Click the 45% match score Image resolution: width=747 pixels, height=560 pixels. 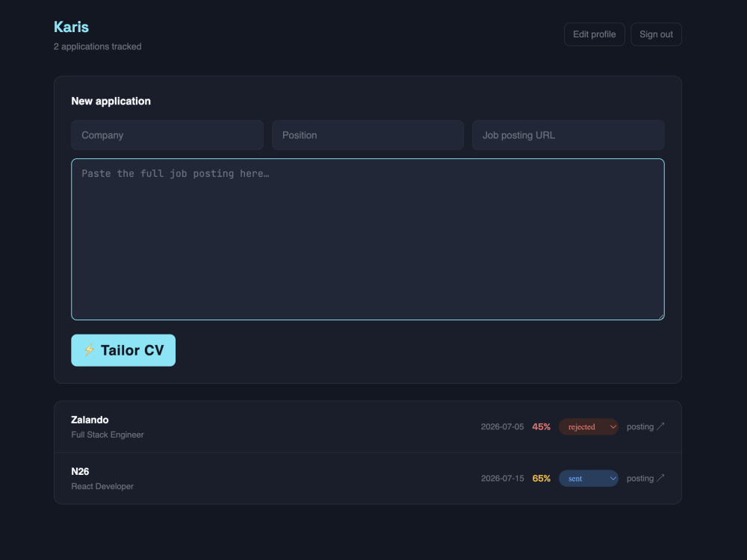[541, 426]
